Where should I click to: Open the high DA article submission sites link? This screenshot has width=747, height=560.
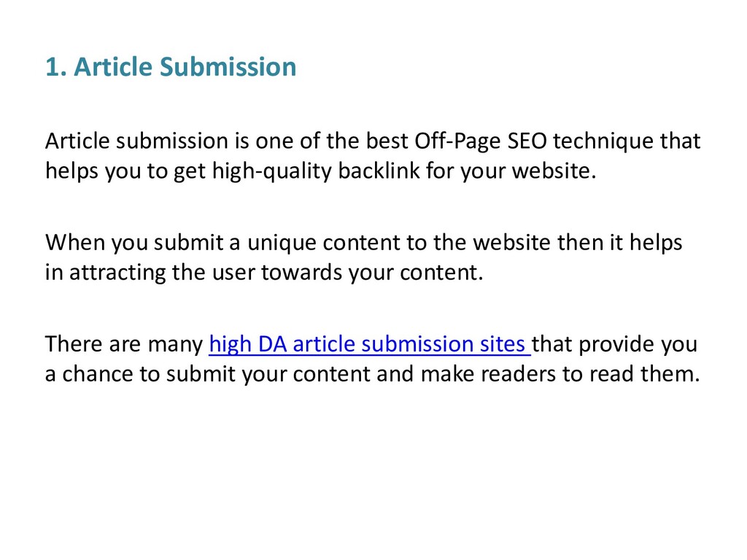pyautogui.click(x=370, y=344)
